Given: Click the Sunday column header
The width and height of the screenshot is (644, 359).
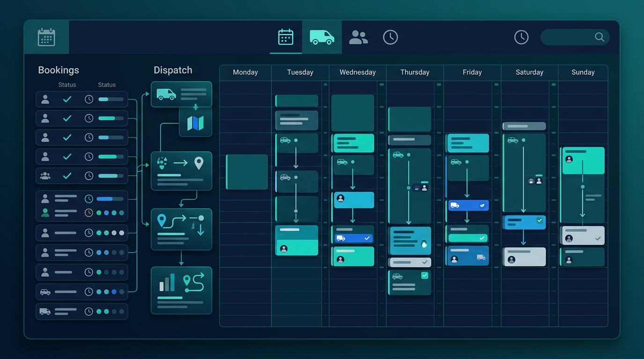Looking at the screenshot, I should (x=583, y=72).
